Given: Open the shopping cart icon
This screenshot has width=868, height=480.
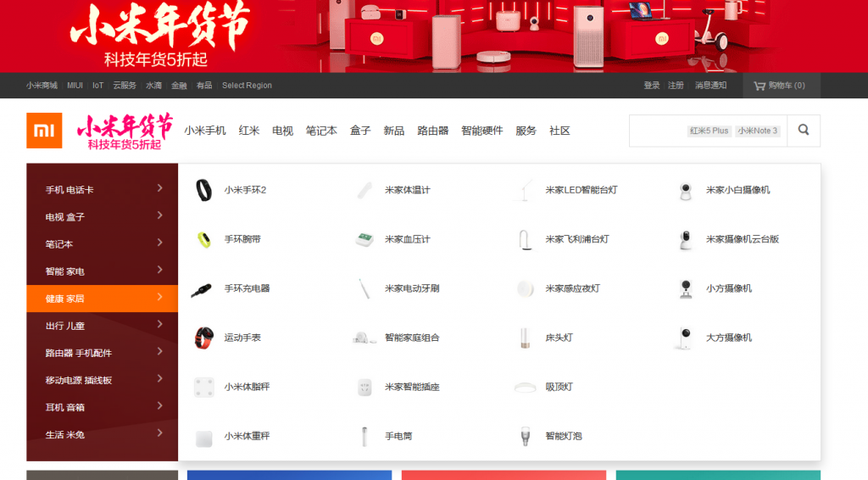Looking at the screenshot, I should (759, 86).
